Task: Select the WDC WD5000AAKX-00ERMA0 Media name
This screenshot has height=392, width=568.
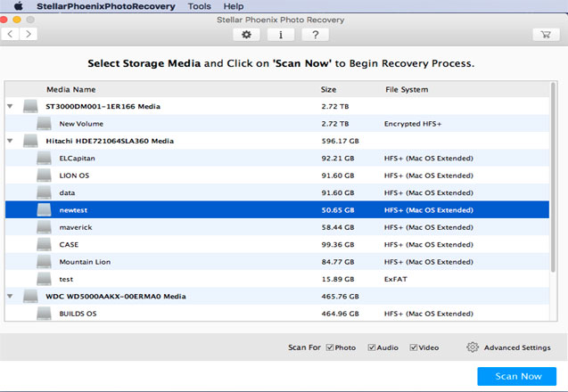Action: [116, 297]
